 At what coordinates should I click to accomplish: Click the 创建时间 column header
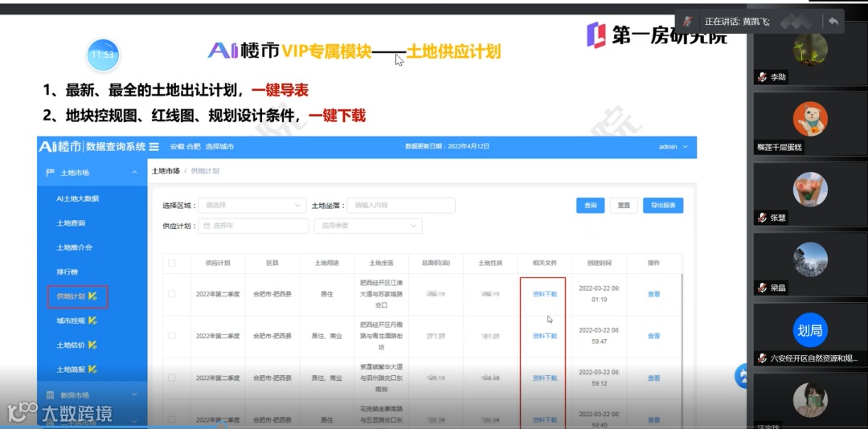point(599,263)
